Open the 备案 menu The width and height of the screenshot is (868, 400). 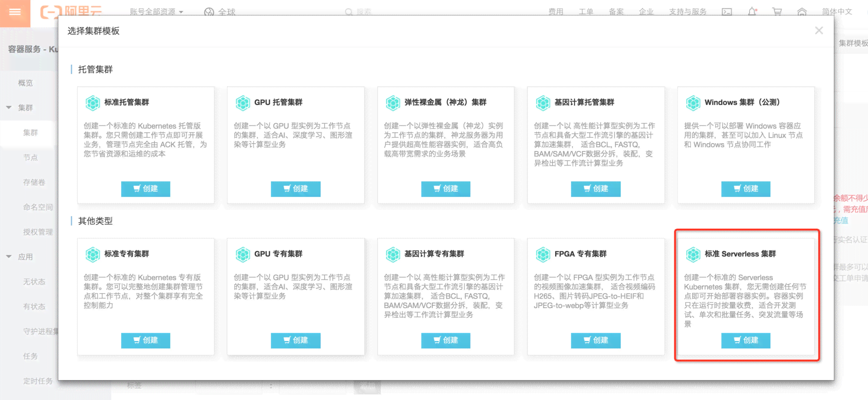[616, 12]
